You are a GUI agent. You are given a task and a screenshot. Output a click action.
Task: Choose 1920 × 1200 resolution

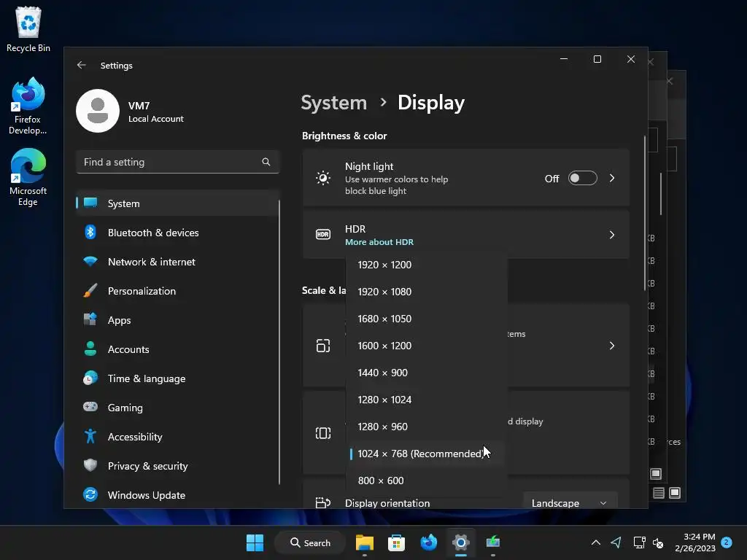pyautogui.click(x=426, y=265)
